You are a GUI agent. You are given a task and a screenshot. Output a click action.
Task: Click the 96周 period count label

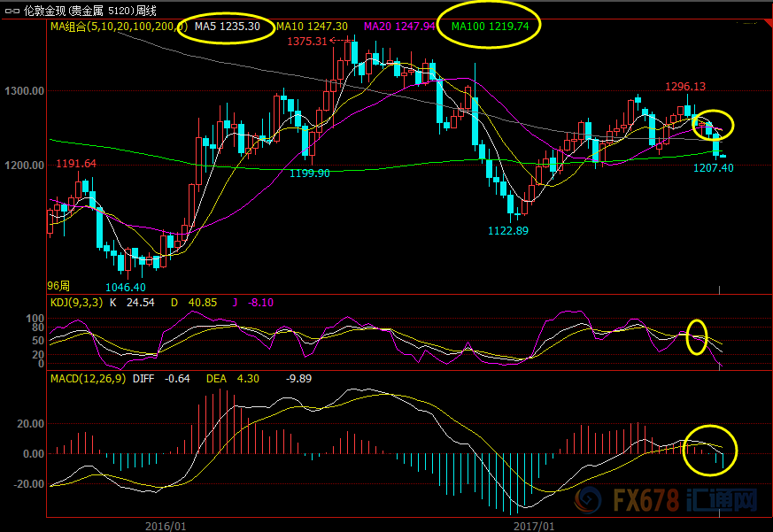(x=58, y=286)
